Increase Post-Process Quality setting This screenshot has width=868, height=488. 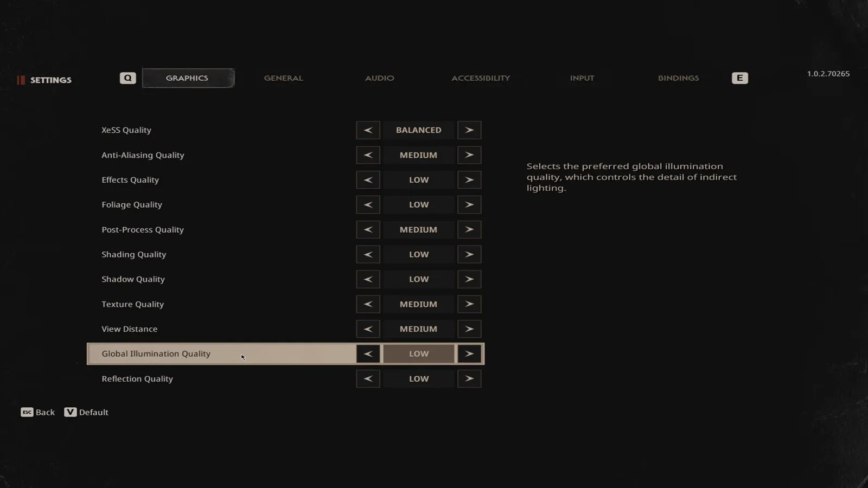click(x=469, y=230)
